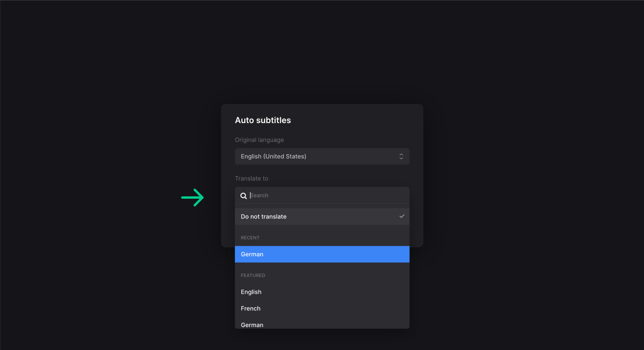
Task: Click the Auto subtitles dialog title
Action: click(263, 120)
